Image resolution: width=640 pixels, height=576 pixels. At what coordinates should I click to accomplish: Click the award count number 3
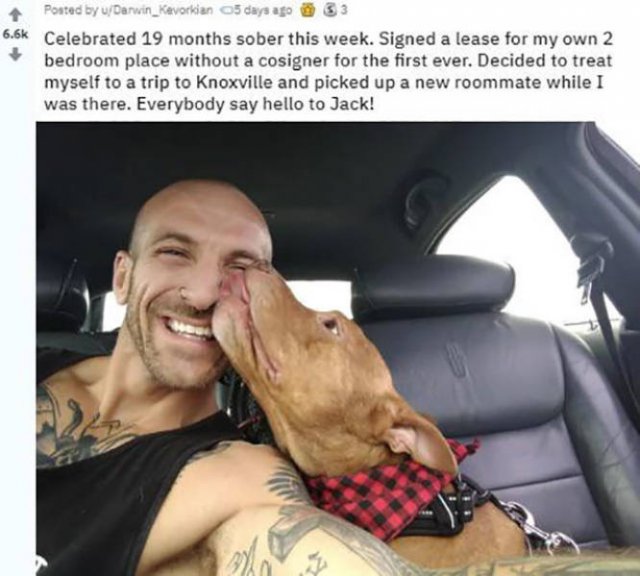pos(344,11)
